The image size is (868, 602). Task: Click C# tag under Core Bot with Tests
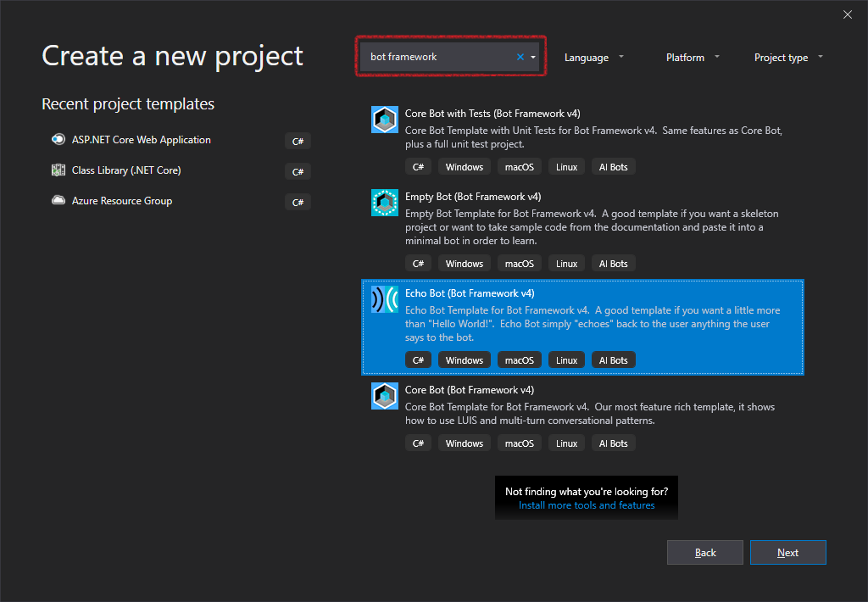418,167
